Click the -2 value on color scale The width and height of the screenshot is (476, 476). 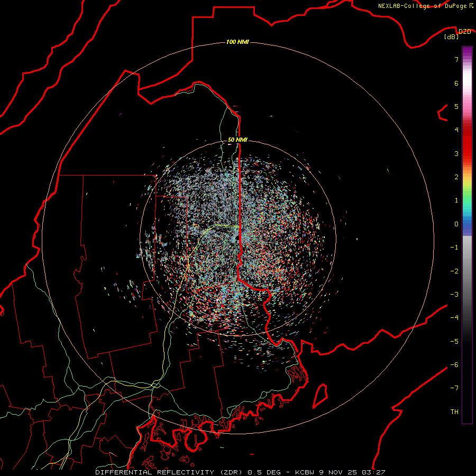(x=454, y=271)
